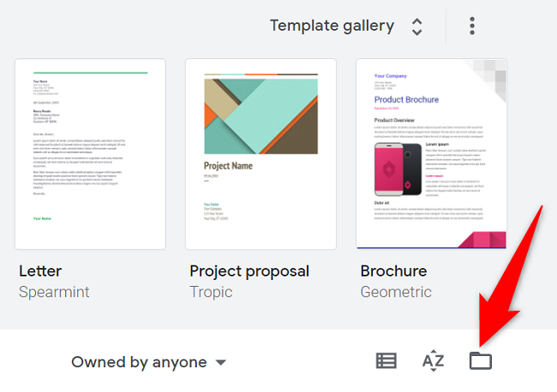
Task: Click the Brochure template title
Action: point(393,271)
